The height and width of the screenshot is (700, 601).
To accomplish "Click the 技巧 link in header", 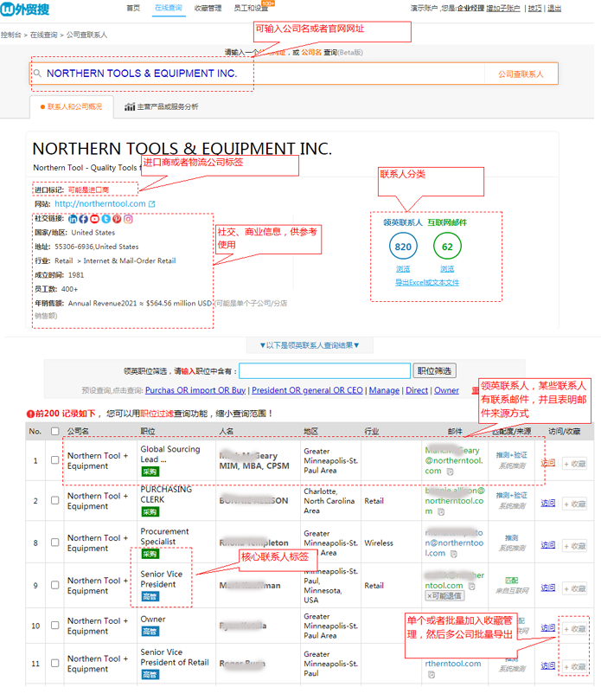I will tap(534, 9).
